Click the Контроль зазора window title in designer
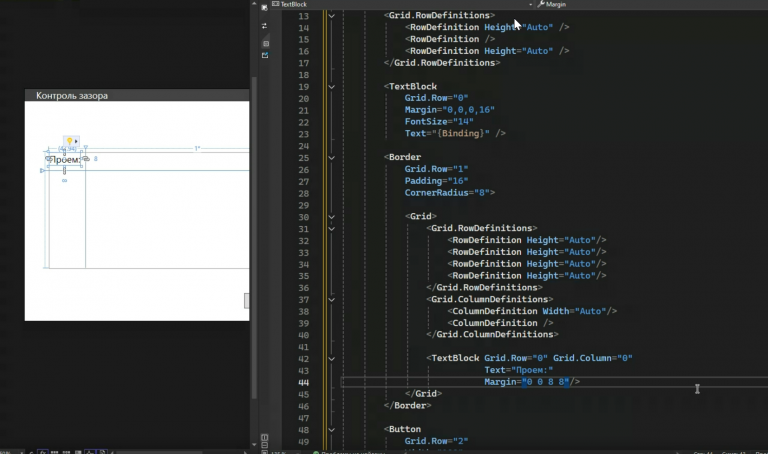This screenshot has height=454, width=768. pos(72,96)
